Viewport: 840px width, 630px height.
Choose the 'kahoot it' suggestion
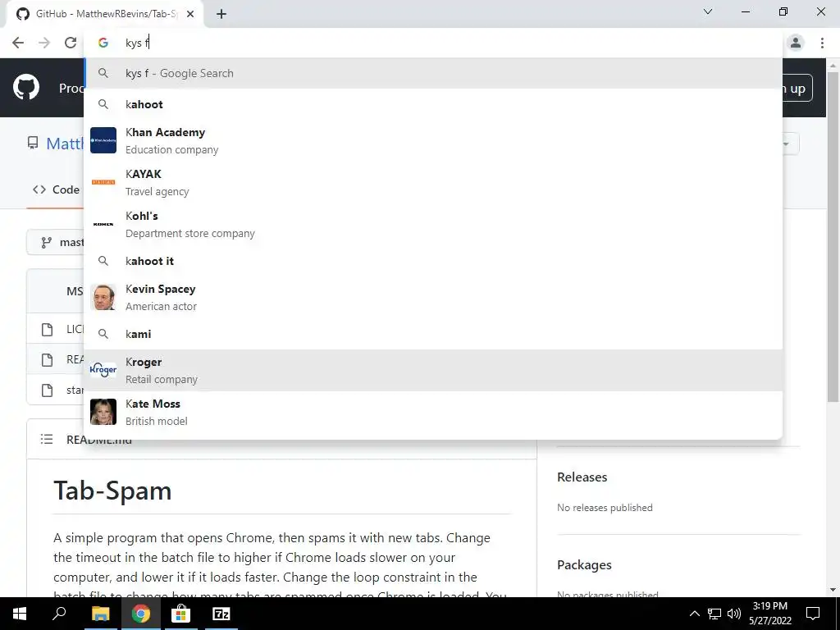click(433, 261)
